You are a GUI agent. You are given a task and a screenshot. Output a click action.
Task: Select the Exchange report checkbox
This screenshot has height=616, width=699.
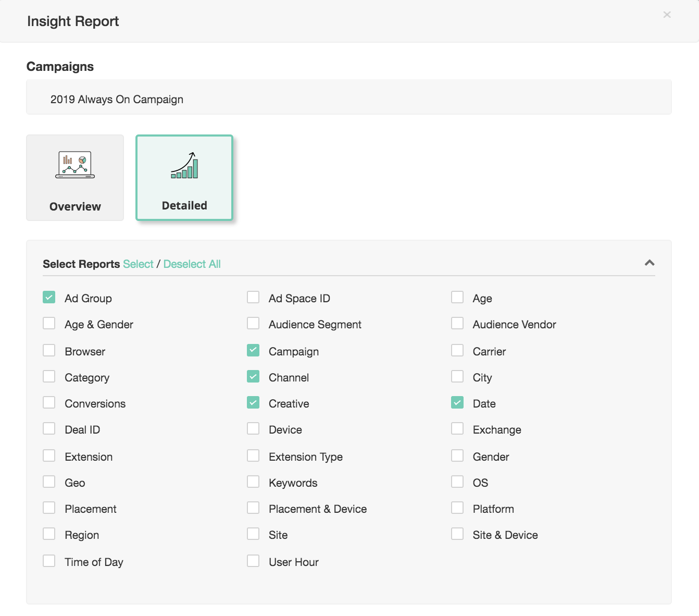click(457, 429)
